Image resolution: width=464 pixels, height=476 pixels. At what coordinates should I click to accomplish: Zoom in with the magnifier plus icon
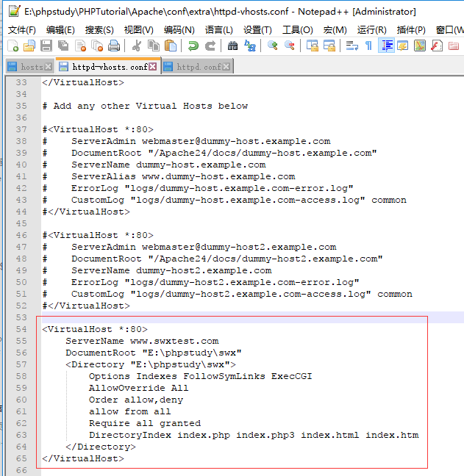click(x=273, y=46)
